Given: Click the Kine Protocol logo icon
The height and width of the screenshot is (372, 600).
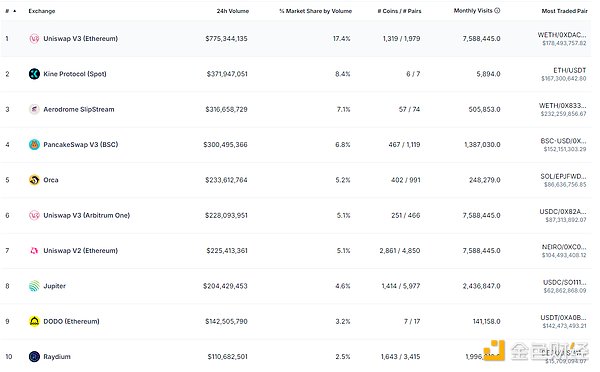Looking at the screenshot, I should click(34, 74).
